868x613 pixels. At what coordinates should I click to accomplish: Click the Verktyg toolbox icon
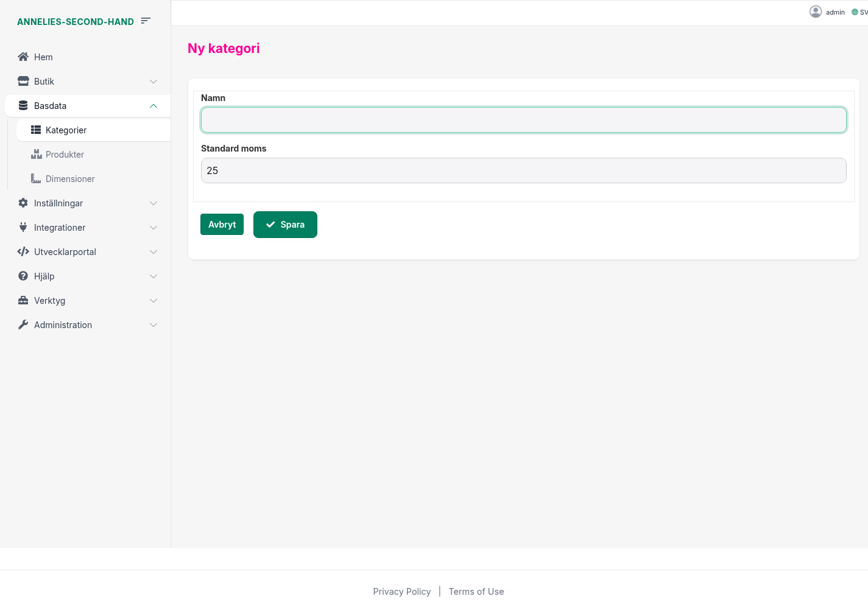(23, 300)
